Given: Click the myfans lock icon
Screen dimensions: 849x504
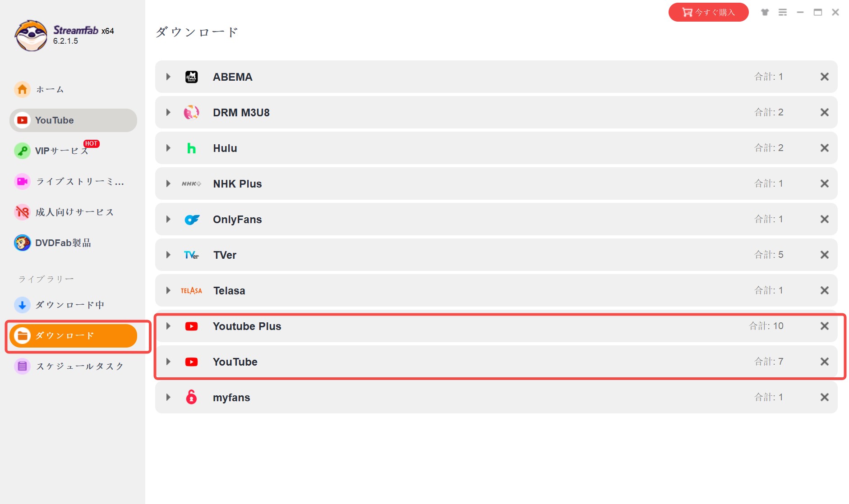Looking at the screenshot, I should pyautogui.click(x=191, y=397).
